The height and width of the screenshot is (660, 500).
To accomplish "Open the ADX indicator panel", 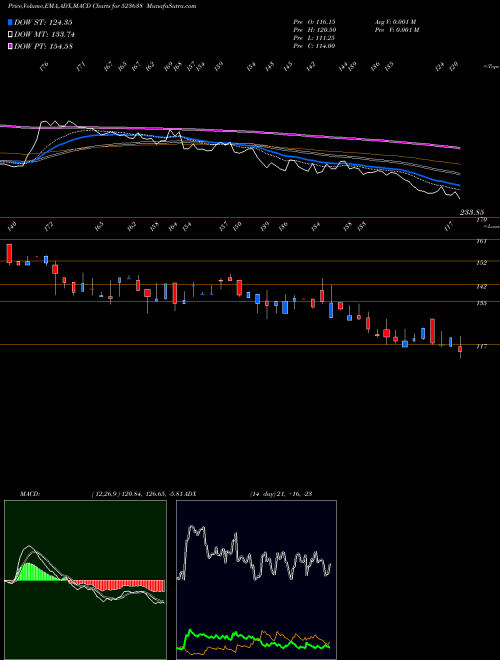I will pos(256,580).
